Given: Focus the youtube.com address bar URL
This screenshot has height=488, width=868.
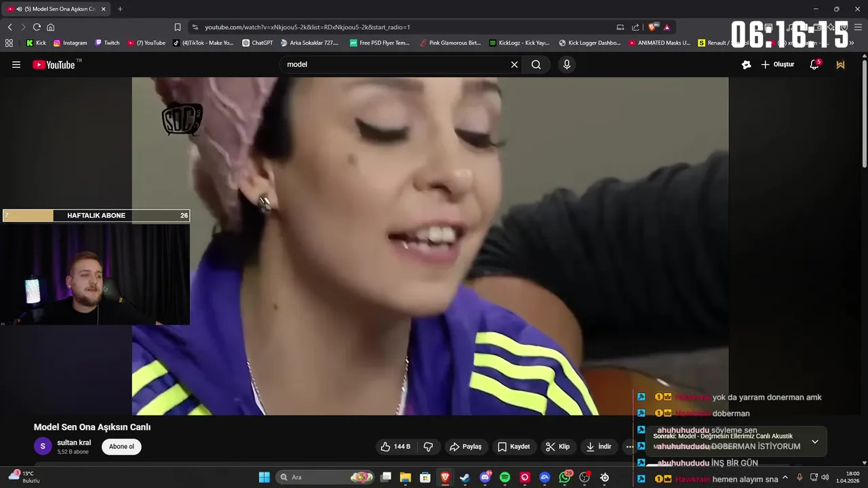Looking at the screenshot, I should (307, 27).
